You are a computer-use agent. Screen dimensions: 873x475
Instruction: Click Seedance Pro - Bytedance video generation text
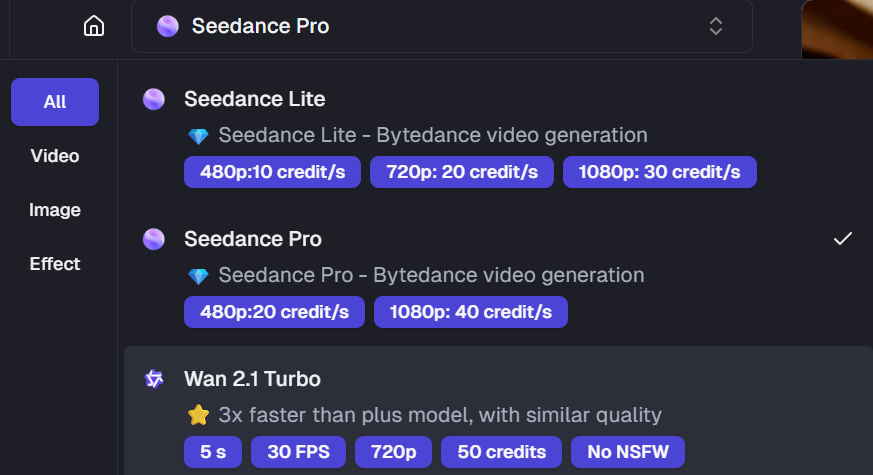431,275
